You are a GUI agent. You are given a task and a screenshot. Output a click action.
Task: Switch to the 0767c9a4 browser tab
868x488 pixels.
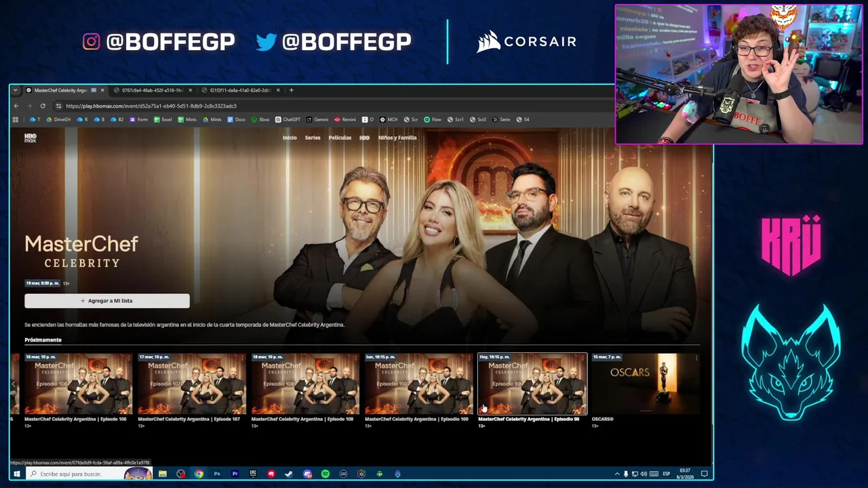coord(152,90)
